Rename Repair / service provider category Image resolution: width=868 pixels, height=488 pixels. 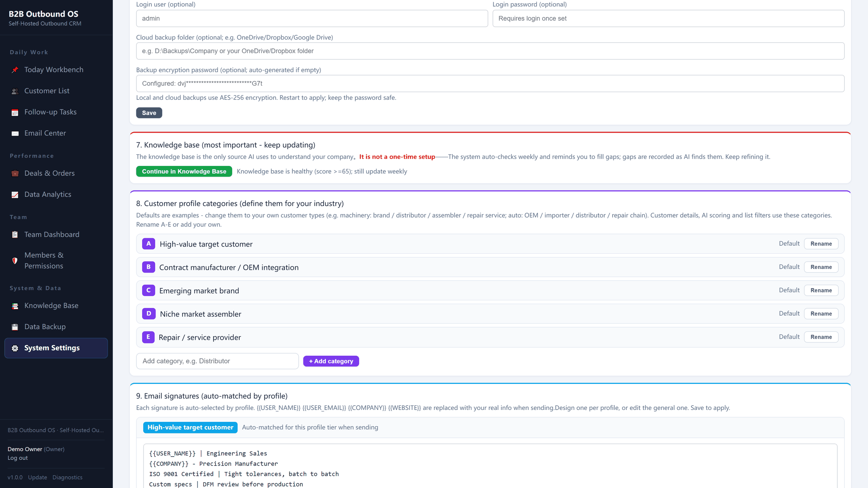point(821,337)
